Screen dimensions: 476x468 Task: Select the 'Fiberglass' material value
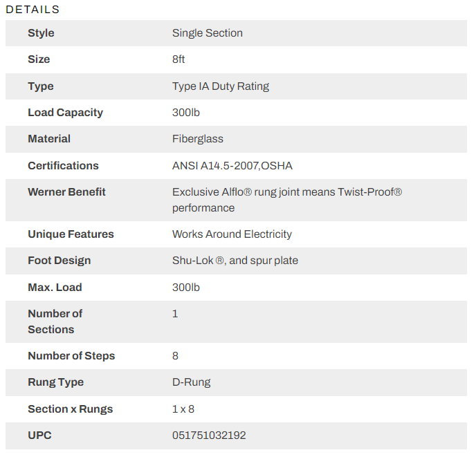[x=197, y=139]
